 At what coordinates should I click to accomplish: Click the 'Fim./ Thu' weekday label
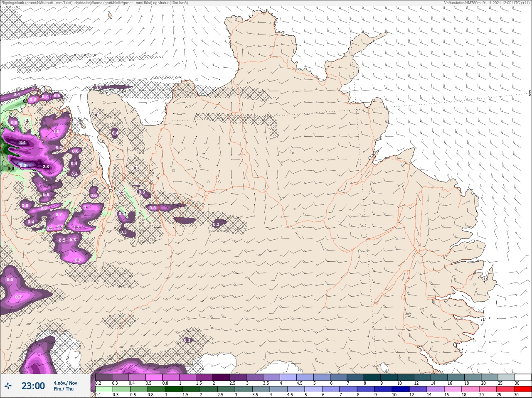pyautogui.click(x=63, y=389)
